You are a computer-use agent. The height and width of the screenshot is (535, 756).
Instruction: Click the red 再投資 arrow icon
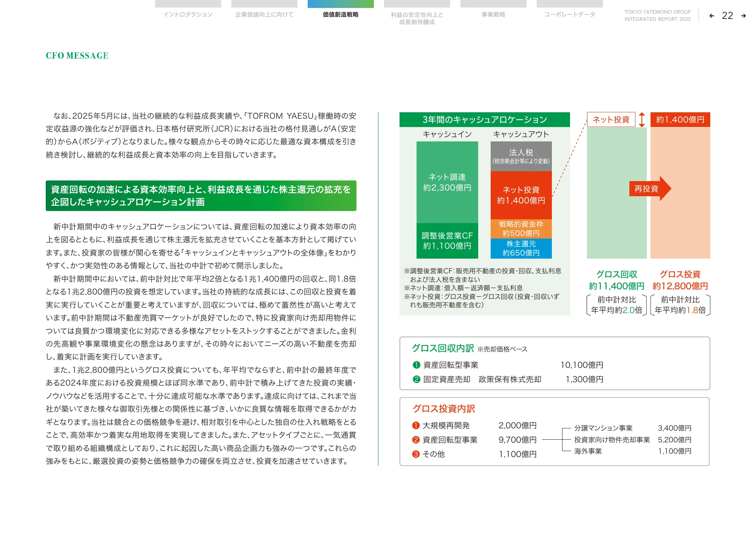point(650,188)
